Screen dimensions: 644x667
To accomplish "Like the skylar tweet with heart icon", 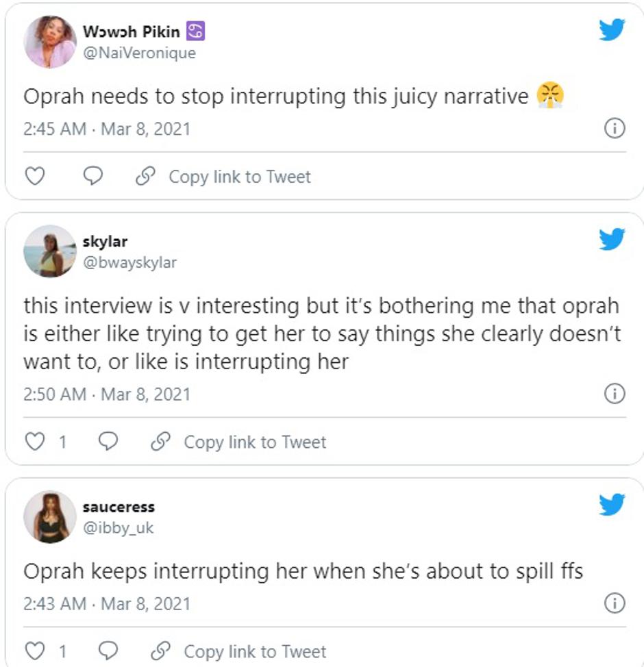I will tap(34, 442).
